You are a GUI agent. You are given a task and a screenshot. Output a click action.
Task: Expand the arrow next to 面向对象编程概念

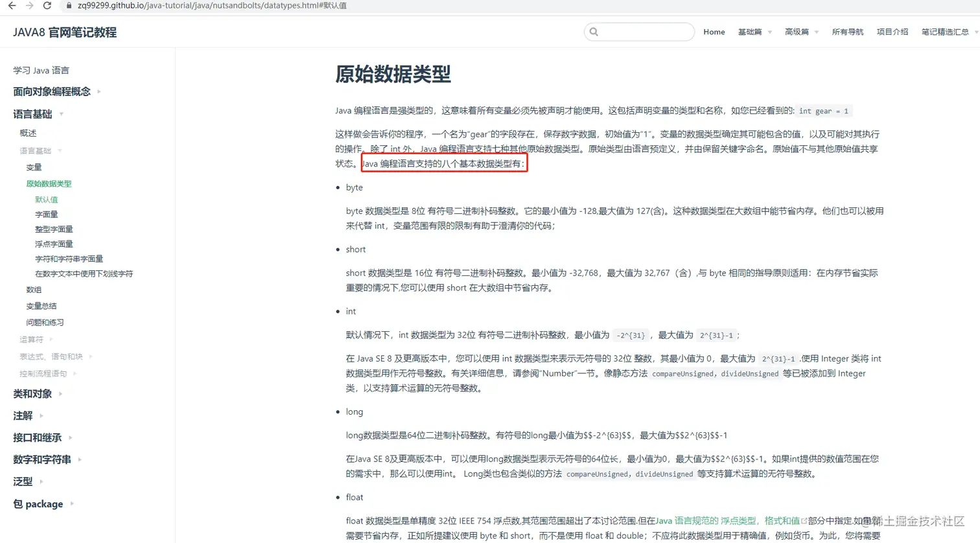pos(99,92)
